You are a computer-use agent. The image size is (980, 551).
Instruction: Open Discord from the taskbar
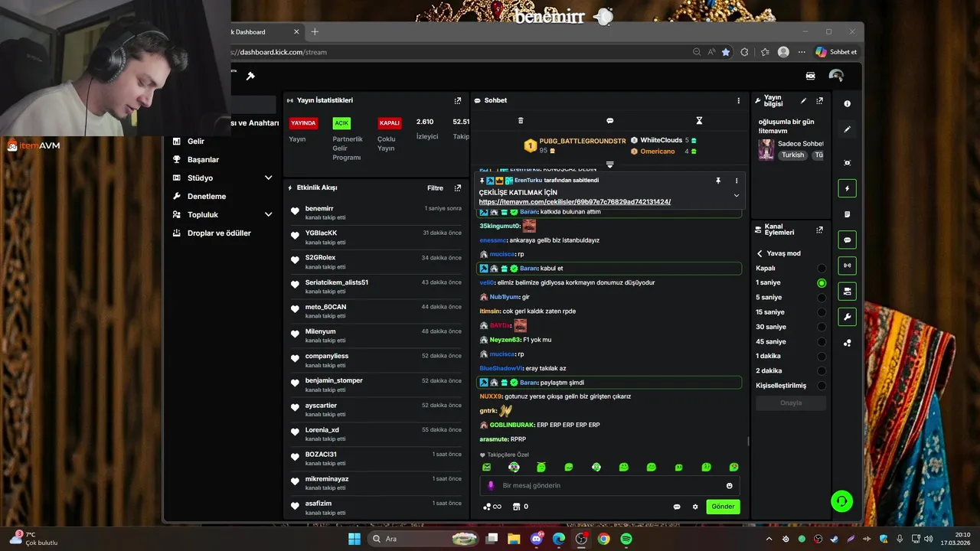536,539
